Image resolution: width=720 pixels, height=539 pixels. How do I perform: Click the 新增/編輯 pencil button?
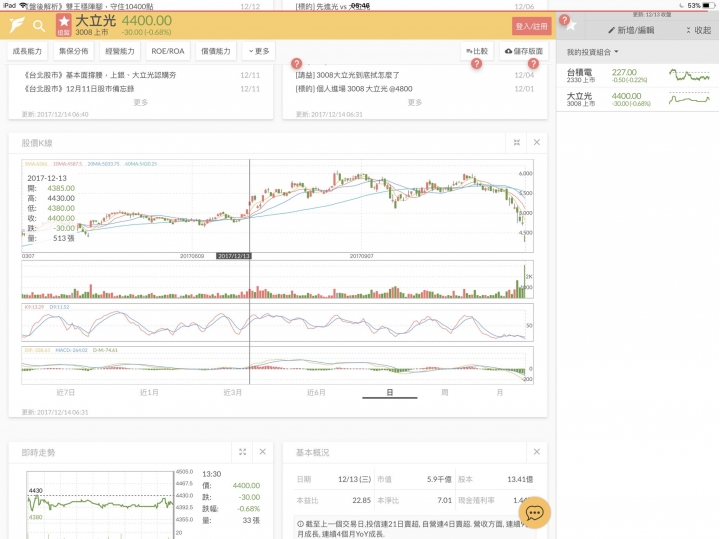631,30
